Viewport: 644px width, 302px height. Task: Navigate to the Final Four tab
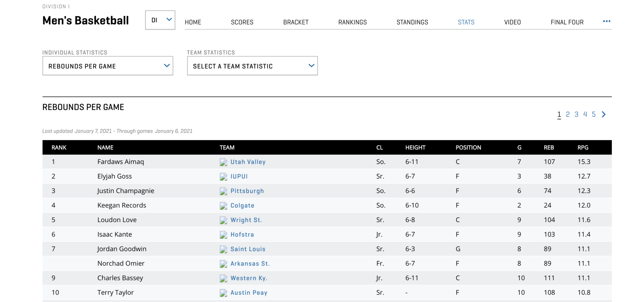(567, 22)
